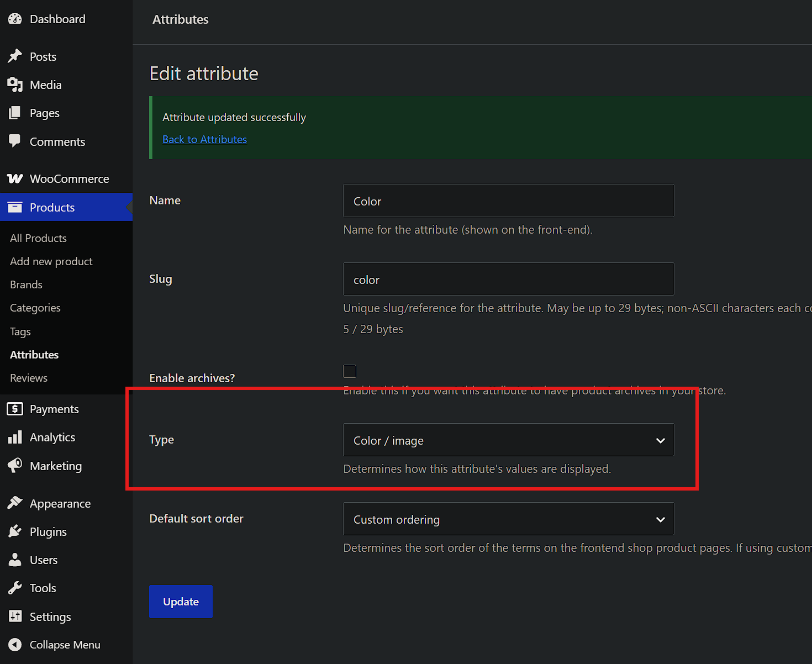Click the Posts pushpin icon

[15, 56]
